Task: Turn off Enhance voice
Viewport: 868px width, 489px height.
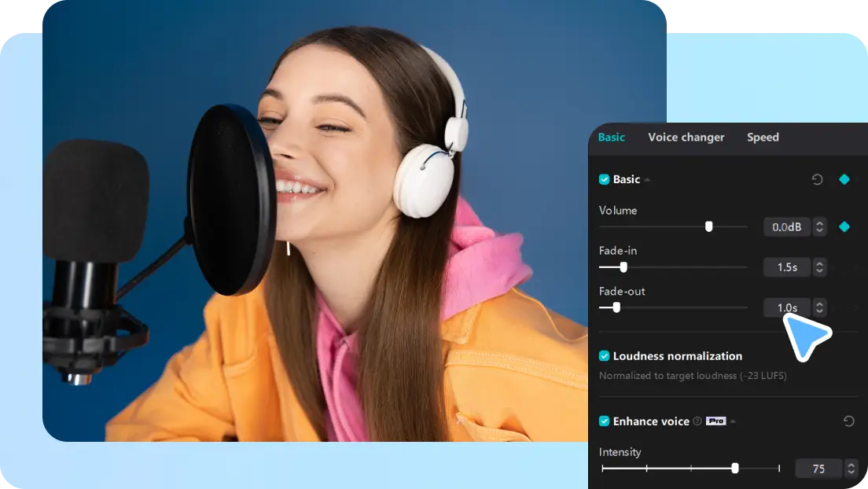Action: pyautogui.click(x=605, y=421)
